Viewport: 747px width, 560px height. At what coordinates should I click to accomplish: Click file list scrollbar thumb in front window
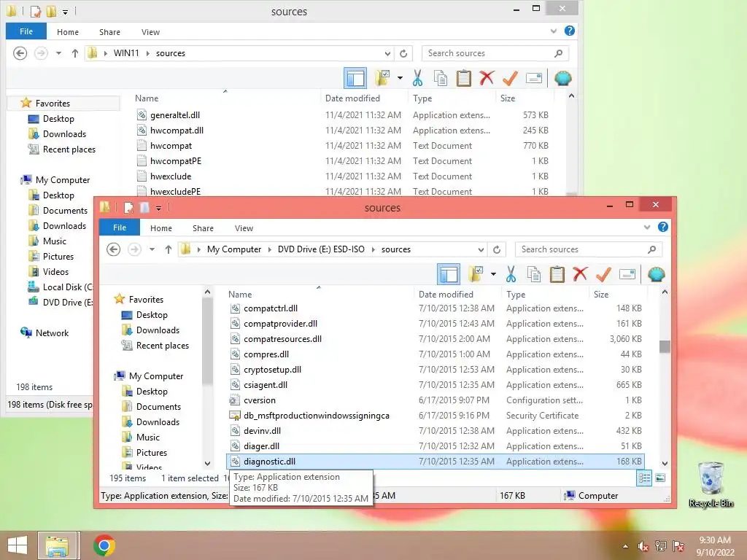665,346
